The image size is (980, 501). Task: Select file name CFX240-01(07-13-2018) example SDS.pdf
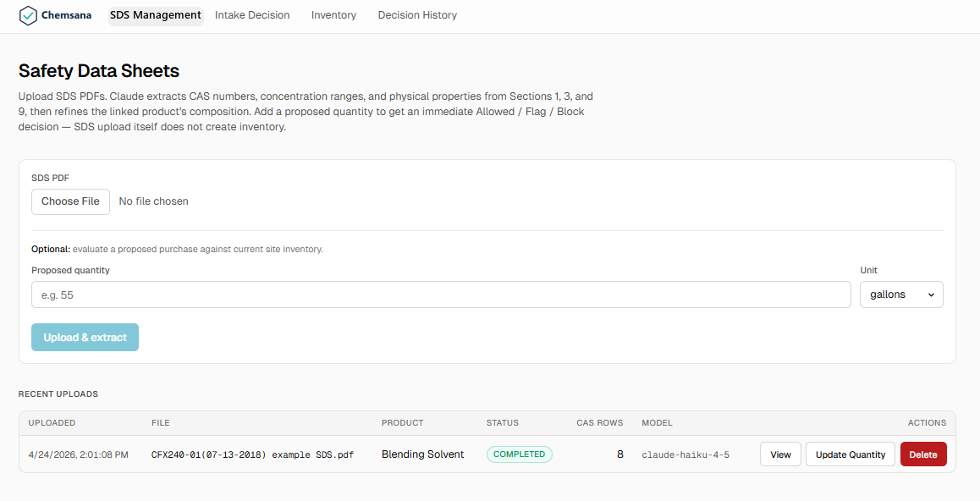click(252, 454)
